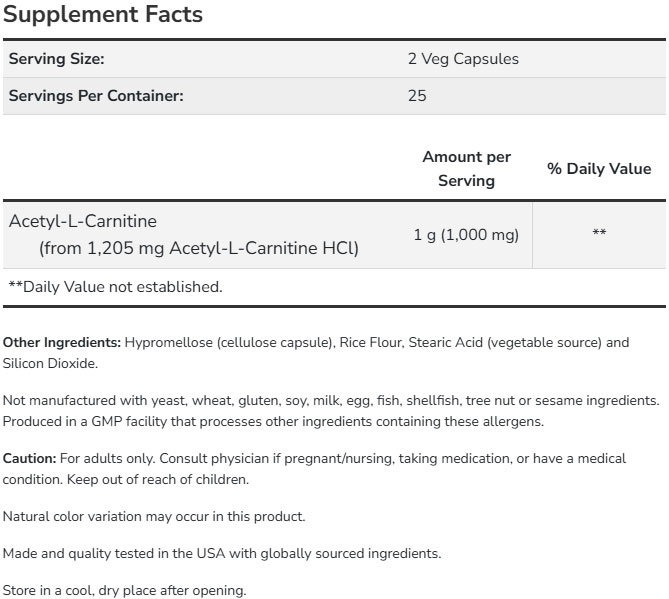Select the 1 g (1,000 mg) amount
The width and height of the screenshot is (669, 599).
tap(466, 235)
